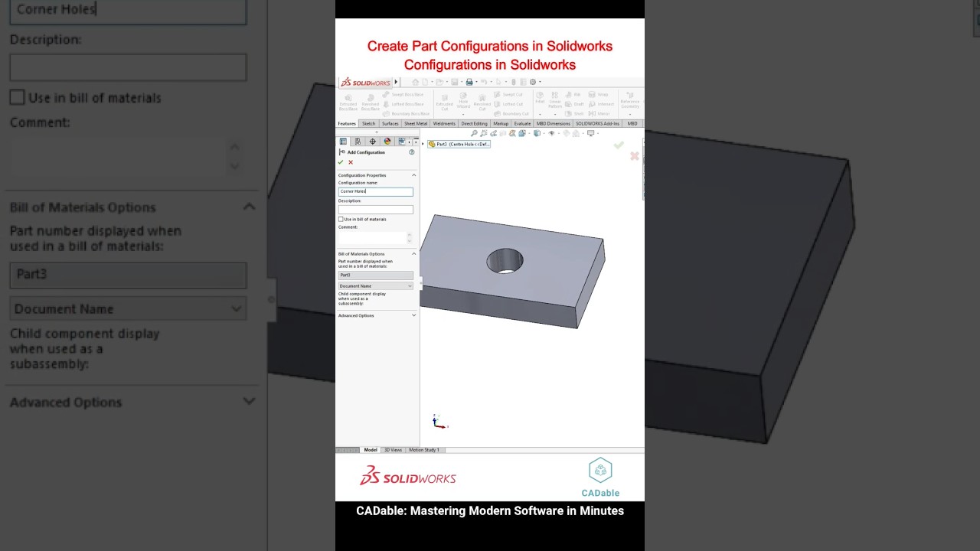The height and width of the screenshot is (551, 980).
Task: Click the Comment box scrollbar down arrow
Action: tap(410, 241)
